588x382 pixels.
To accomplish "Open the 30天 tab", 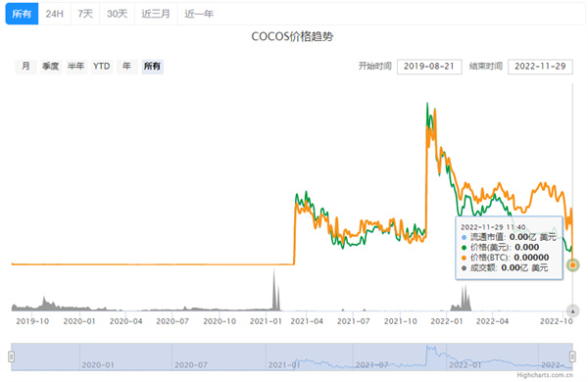I will tap(117, 14).
